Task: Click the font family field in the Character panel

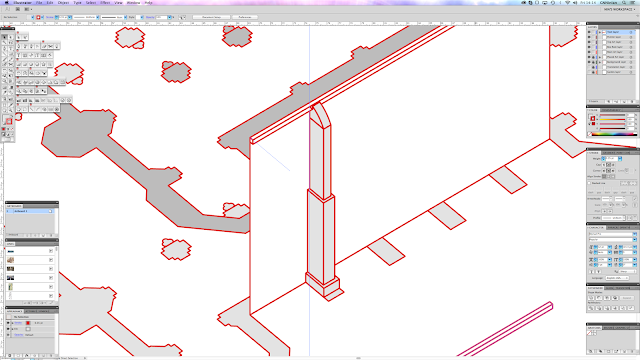Action: tap(612, 234)
